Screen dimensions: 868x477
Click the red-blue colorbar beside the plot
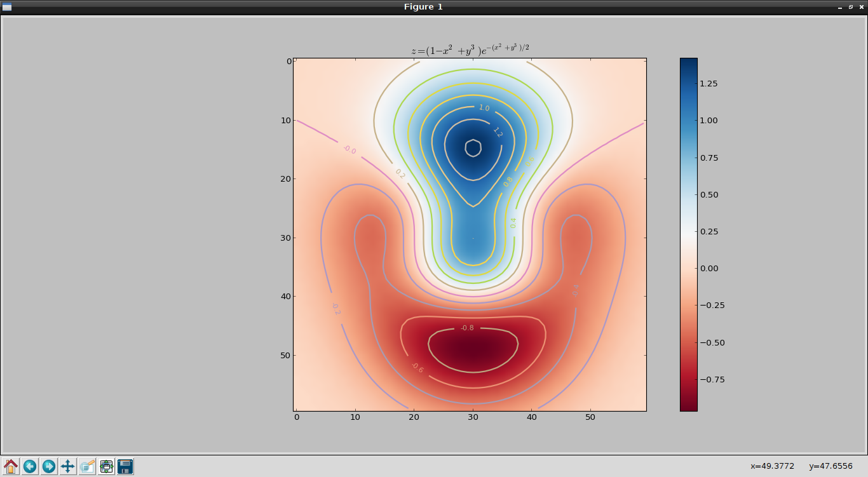688,234
